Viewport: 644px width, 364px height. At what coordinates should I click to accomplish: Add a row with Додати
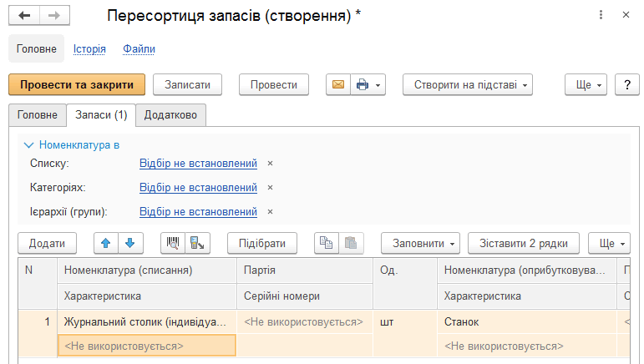[48, 243]
